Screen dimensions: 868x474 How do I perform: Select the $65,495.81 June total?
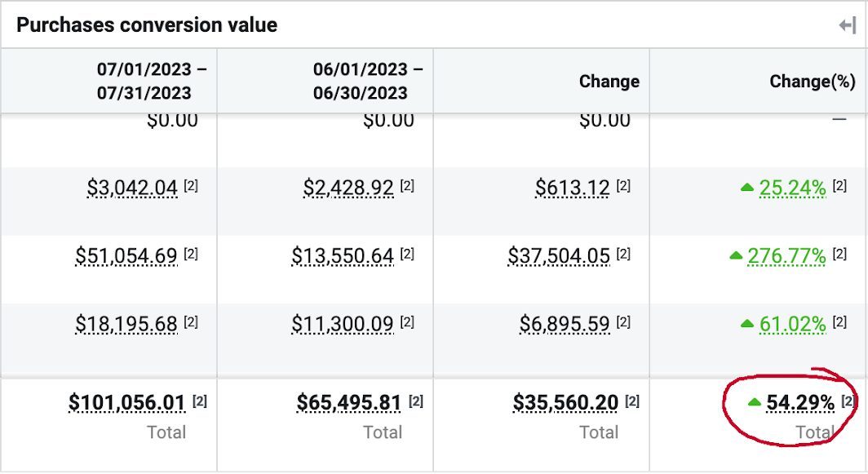click(349, 403)
